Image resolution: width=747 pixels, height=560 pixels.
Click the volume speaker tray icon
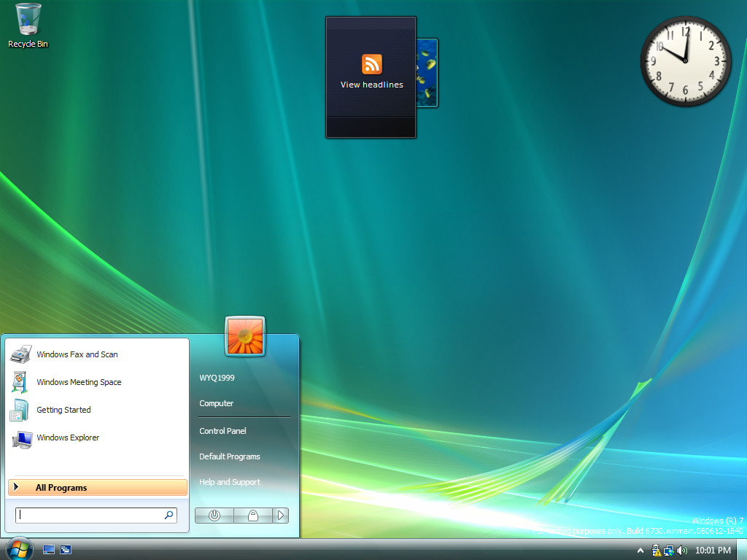682,551
